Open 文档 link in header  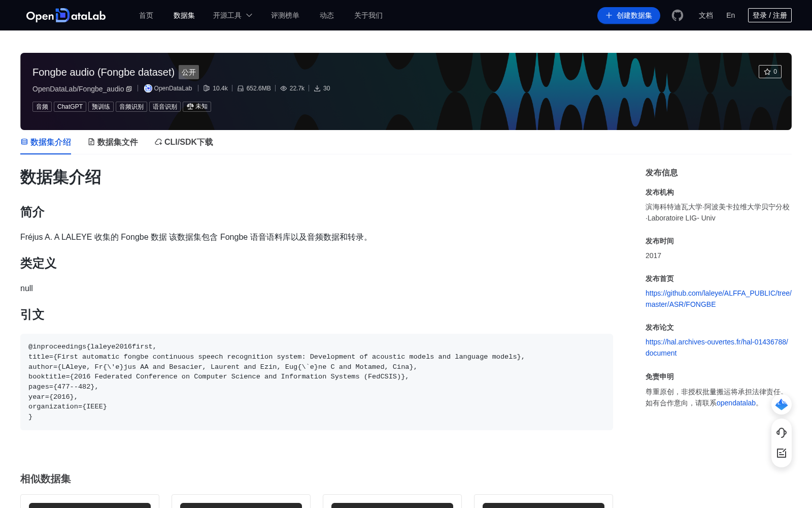(x=706, y=15)
